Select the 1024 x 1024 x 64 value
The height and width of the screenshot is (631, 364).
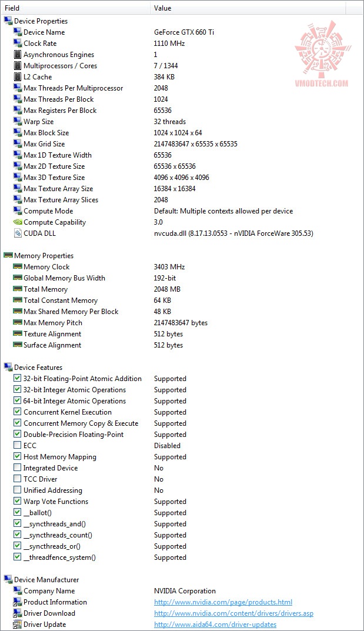[x=178, y=133]
